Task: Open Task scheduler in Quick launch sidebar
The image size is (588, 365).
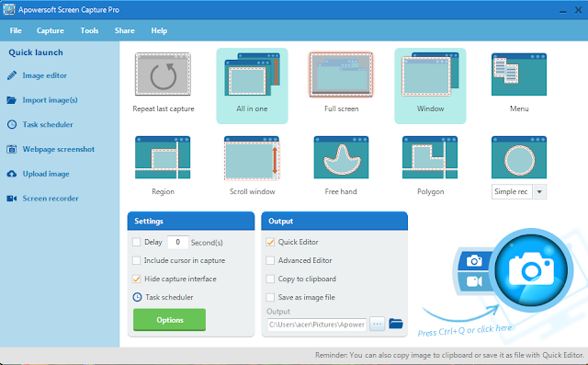Action: click(x=40, y=124)
